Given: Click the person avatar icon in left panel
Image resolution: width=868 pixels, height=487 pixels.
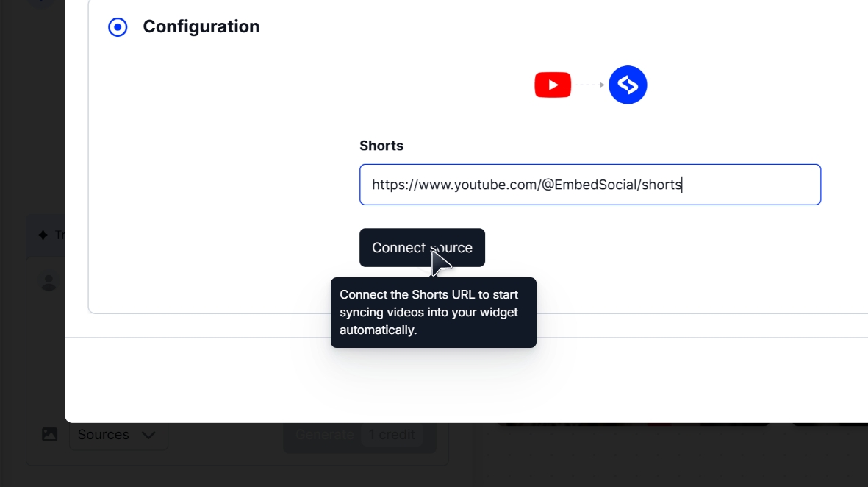Looking at the screenshot, I should click(49, 284).
